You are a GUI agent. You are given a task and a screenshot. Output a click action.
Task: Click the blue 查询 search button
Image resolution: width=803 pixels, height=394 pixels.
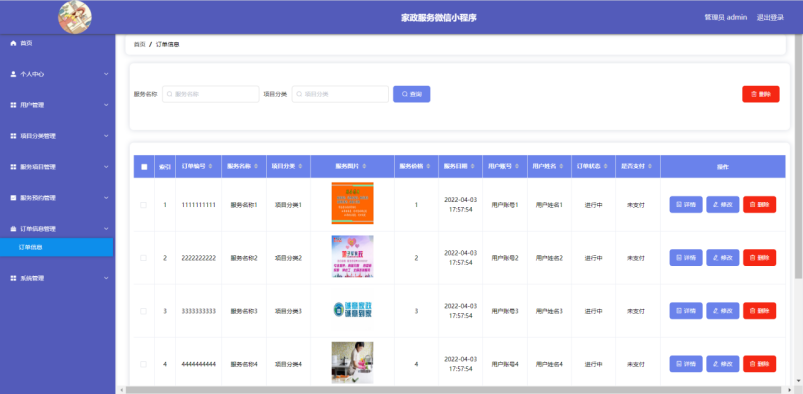(x=411, y=94)
